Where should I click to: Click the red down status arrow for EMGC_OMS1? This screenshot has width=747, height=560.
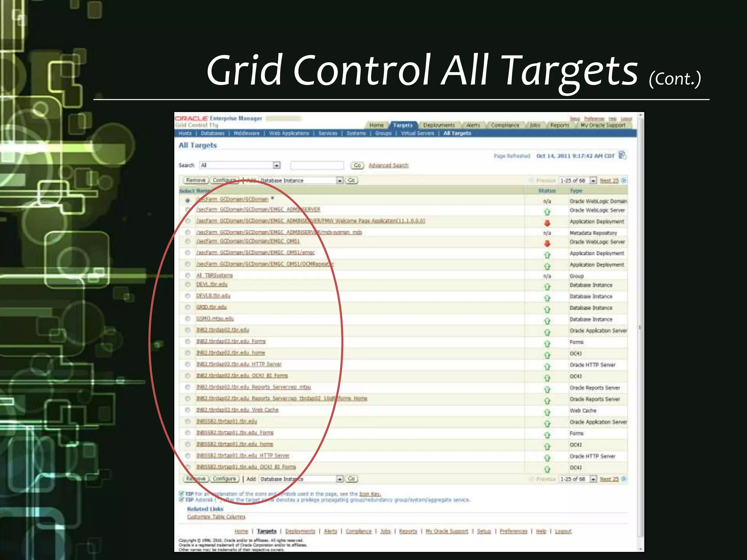pyautogui.click(x=547, y=244)
